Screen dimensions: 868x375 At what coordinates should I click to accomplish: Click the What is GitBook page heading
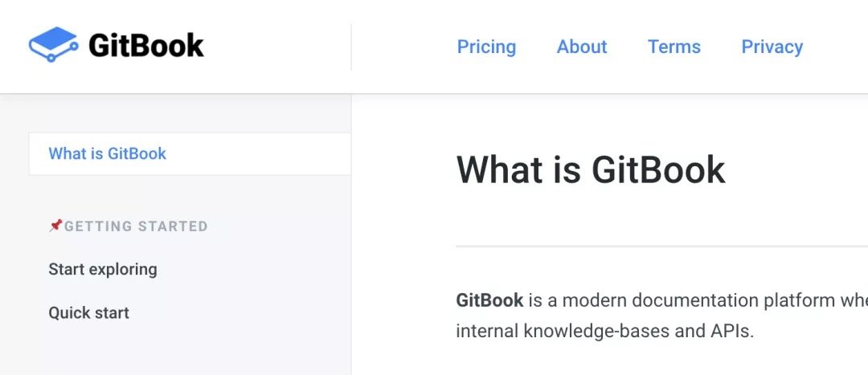coord(591,169)
